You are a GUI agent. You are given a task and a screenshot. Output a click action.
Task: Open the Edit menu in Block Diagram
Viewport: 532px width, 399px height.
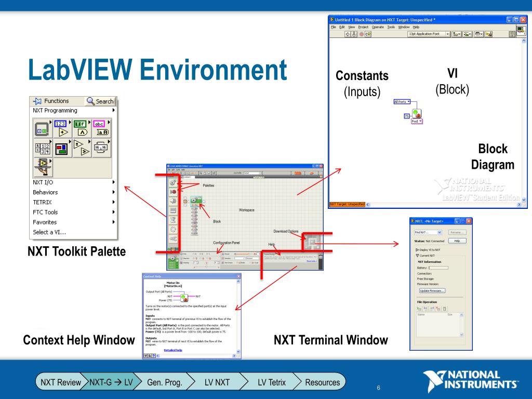point(342,27)
